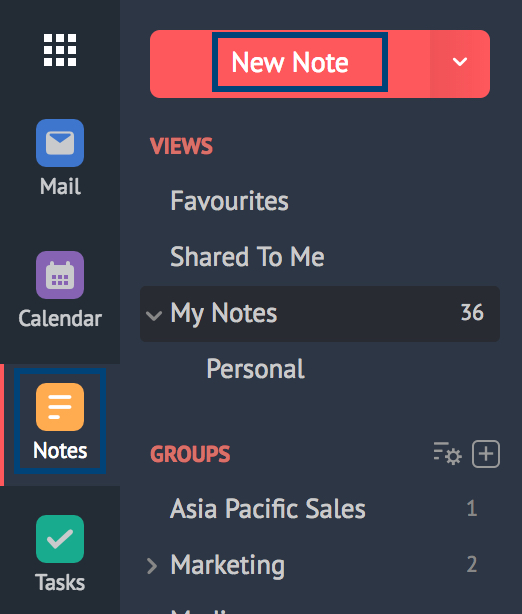
Task: Open the Calendar app icon
Action: [60, 275]
